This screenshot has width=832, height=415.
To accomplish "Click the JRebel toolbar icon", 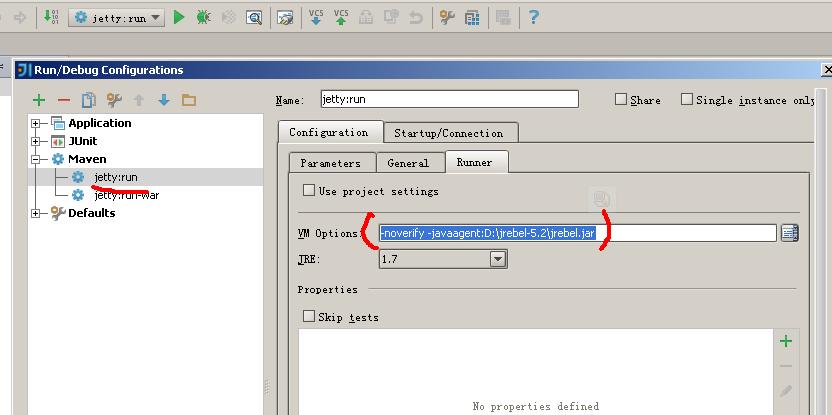I will coord(285,18).
